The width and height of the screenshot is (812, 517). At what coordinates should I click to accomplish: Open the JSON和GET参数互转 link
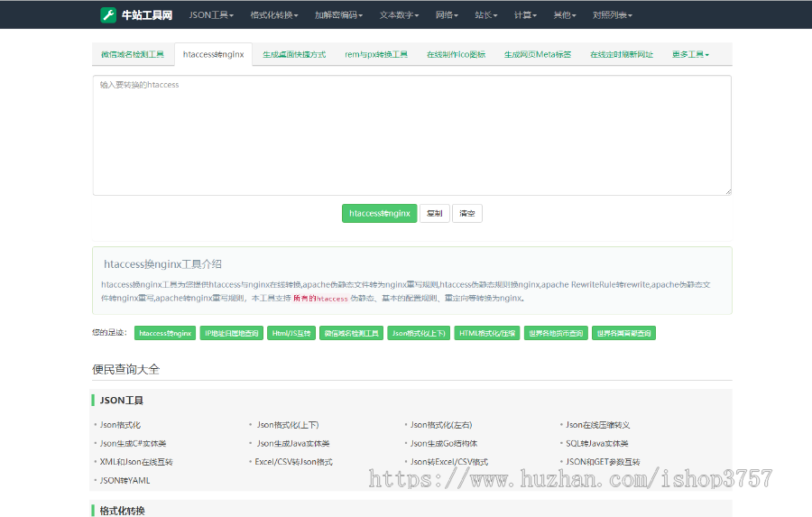click(x=603, y=462)
